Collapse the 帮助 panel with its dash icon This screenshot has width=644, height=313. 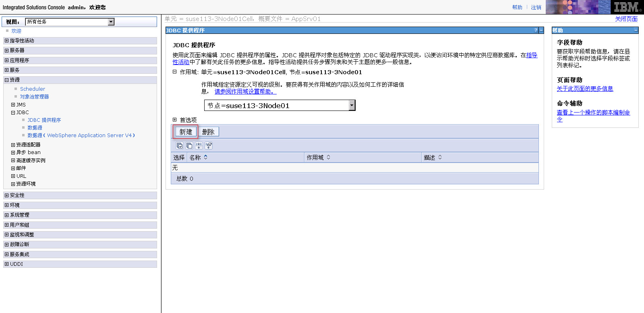click(x=636, y=30)
